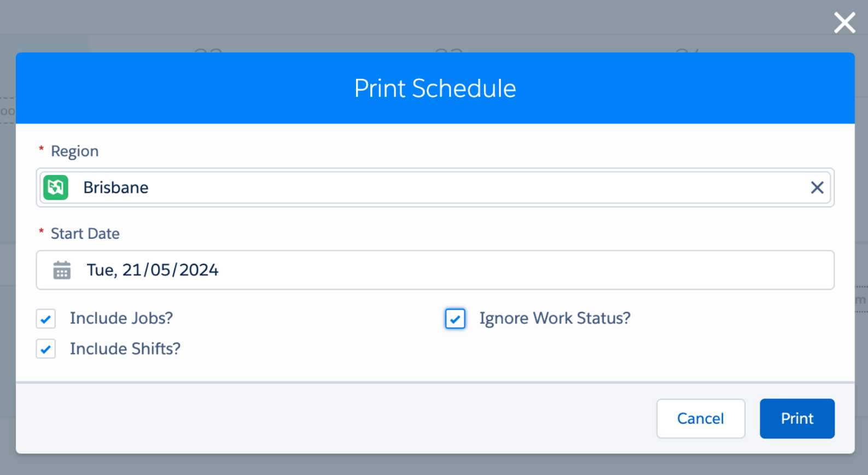
Task: Select the Brisbane text in Region lookup
Action: (116, 188)
